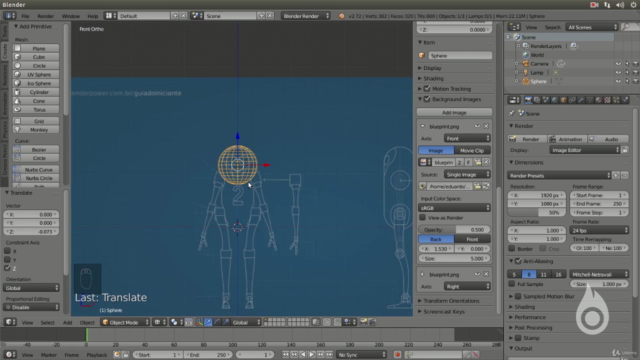Add a Monkey mesh primitive
Image resolution: width=640 pixels, height=360 pixels.
pos(36,129)
